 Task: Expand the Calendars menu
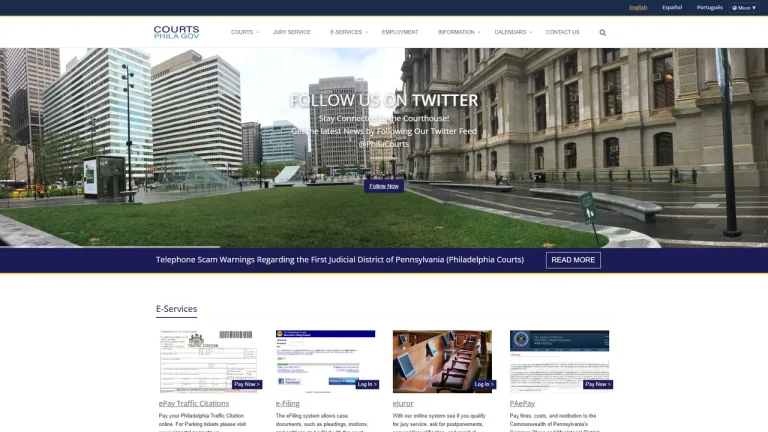coord(513,32)
